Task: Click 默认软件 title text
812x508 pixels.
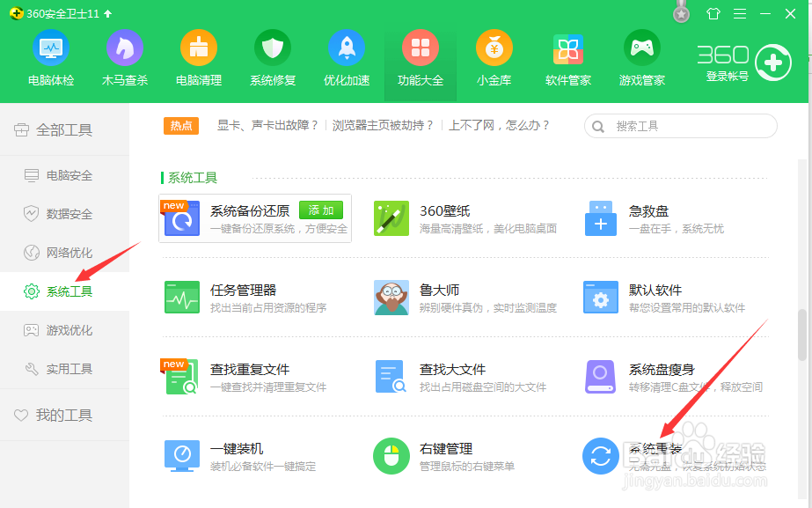Action: pyautogui.click(x=655, y=290)
